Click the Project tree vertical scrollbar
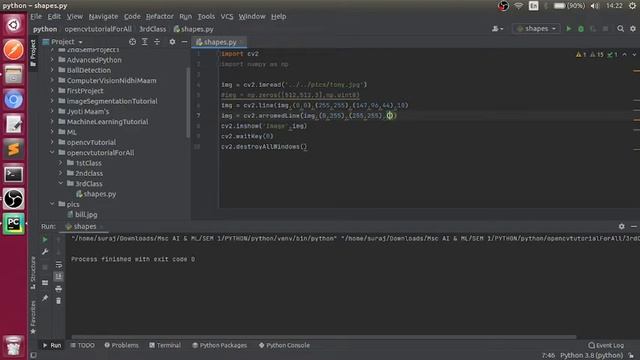Viewport: 640px width, 360px height. (x=188, y=102)
